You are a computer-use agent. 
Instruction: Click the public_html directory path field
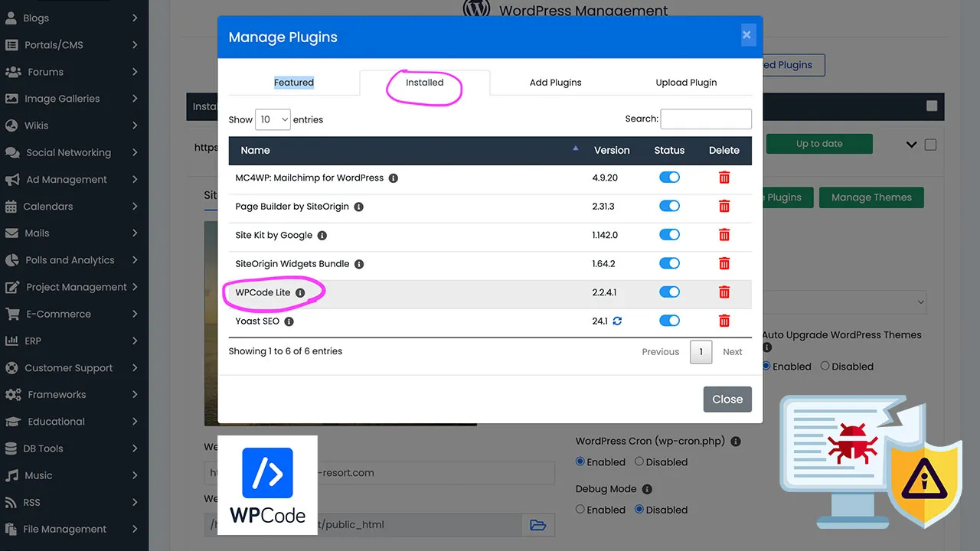point(364,525)
